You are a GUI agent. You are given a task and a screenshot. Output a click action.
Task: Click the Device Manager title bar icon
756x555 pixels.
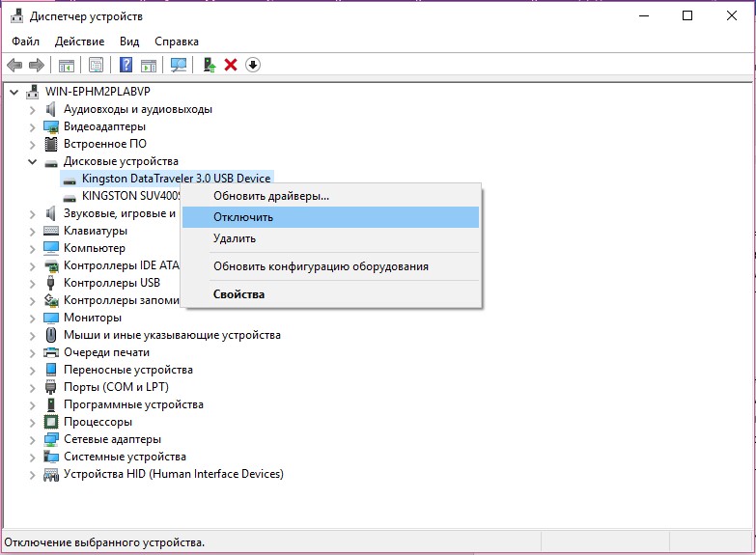point(16,15)
